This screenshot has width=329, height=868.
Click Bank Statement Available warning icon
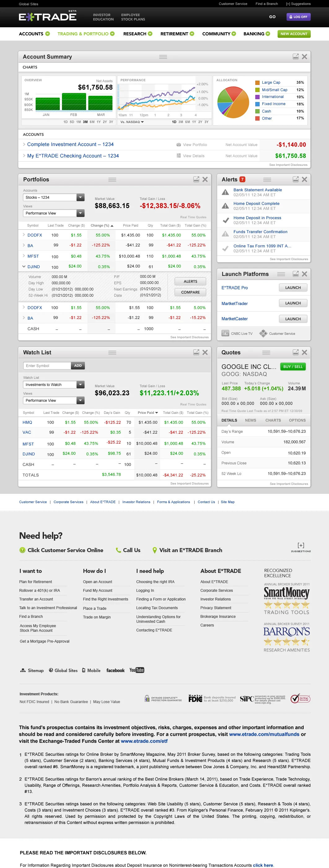point(225,192)
